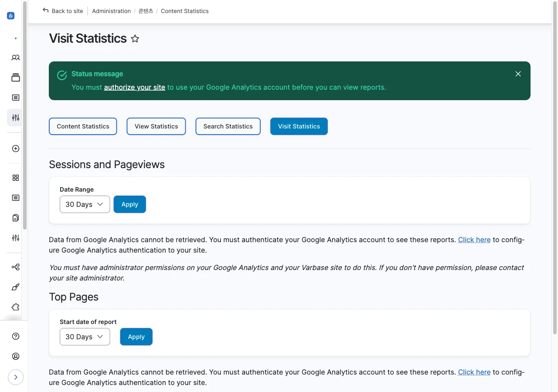Follow the Click here configuration link
The width and height of the screenshot is (558, 392).
tap(474, 240)
